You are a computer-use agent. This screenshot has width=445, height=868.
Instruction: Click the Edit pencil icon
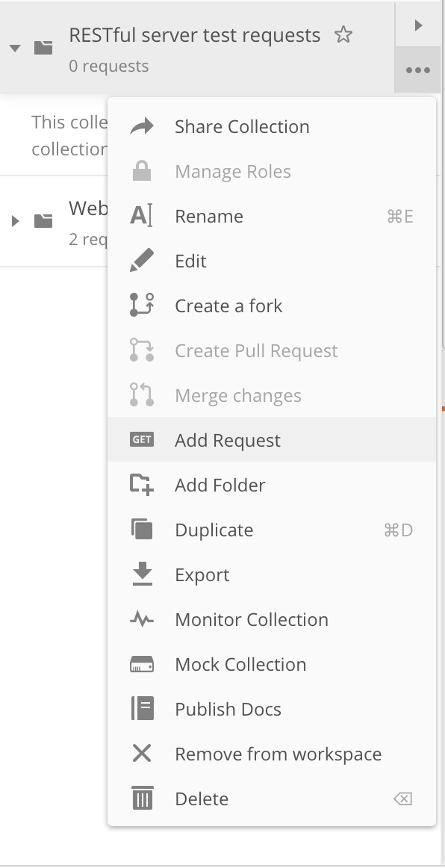coord(142,261)
